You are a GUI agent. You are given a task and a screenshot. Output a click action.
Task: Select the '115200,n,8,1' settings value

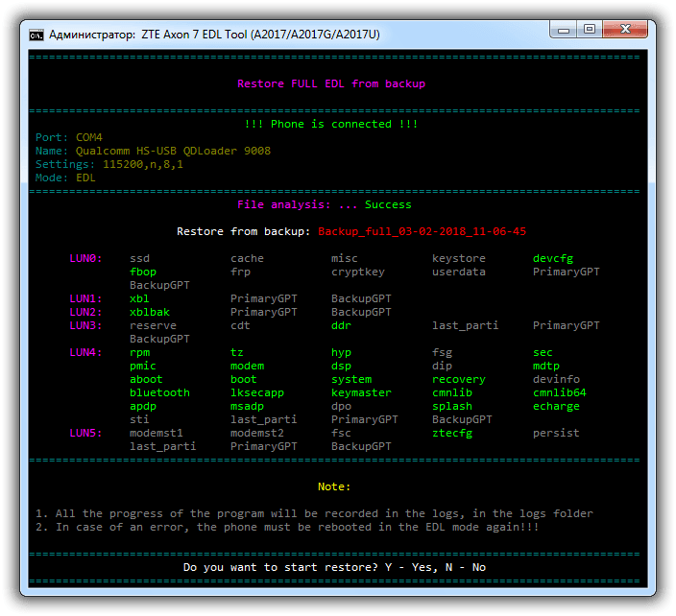(143, 164)
